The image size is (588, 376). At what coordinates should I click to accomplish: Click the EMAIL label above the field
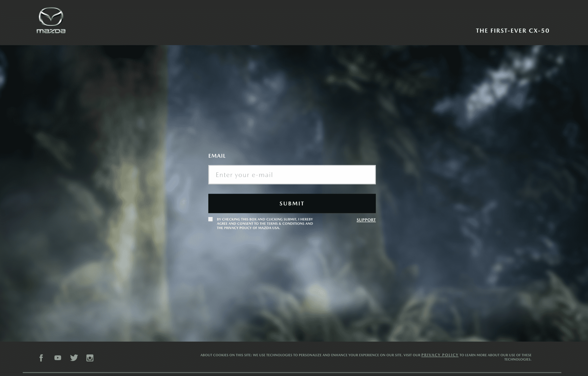217,156
